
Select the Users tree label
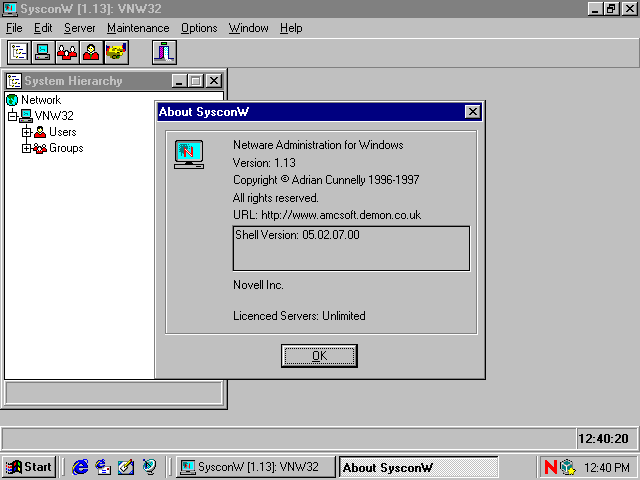coord(62,132)
